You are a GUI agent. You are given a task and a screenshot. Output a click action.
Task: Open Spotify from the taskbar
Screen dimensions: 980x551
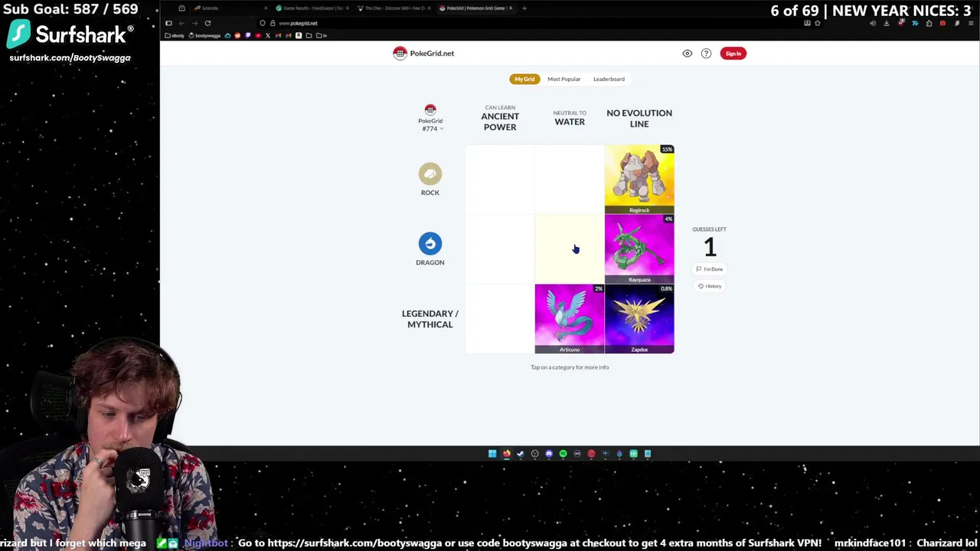click(x=563, y=454)
